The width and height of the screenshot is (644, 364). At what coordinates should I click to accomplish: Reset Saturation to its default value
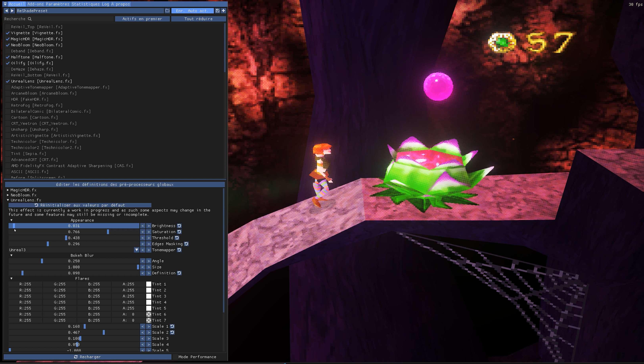click(179, 232)
